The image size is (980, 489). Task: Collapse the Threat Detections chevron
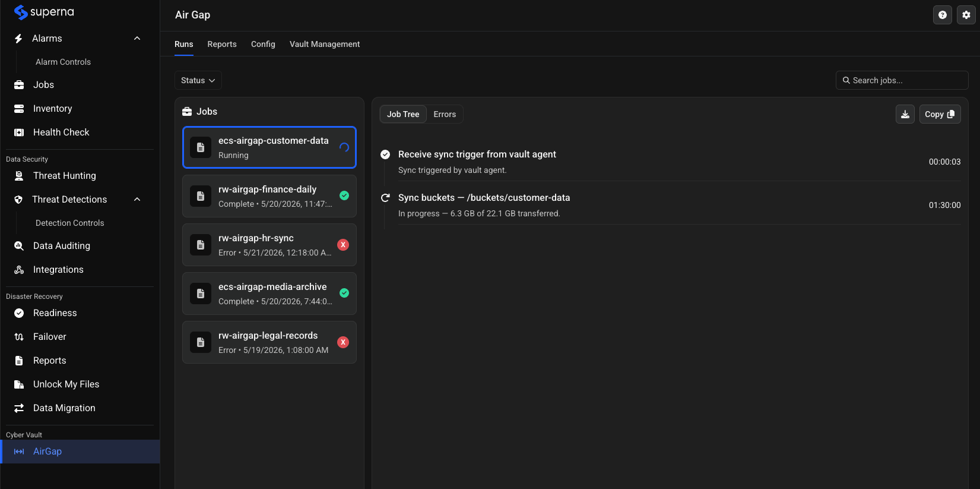pyautogui.click(x=137, y=200)
